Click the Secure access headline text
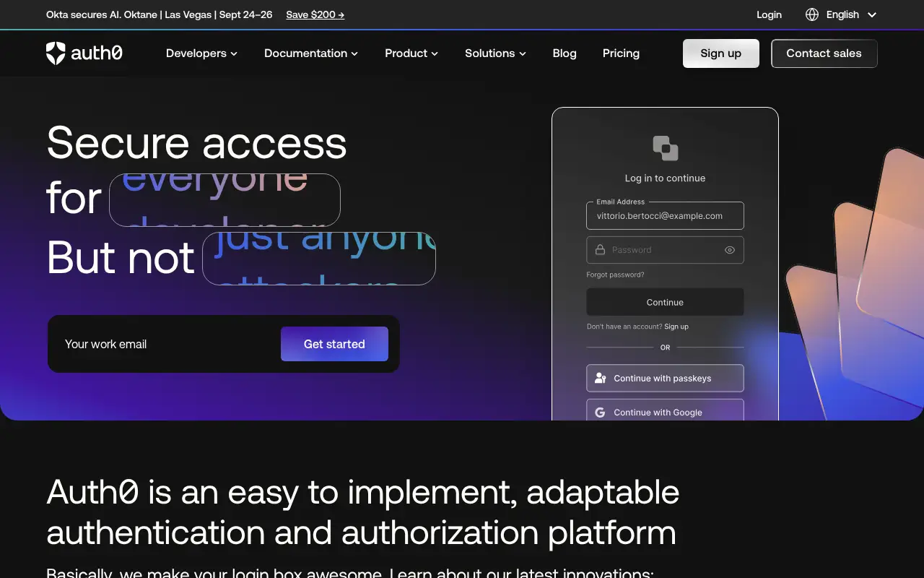Viewport: 924px width, 578px height. tap(196, 142)
